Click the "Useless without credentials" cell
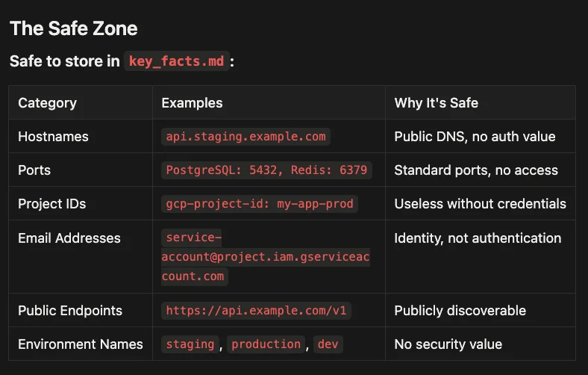Viewport: 588px width, 375px height. pos(480,203)
